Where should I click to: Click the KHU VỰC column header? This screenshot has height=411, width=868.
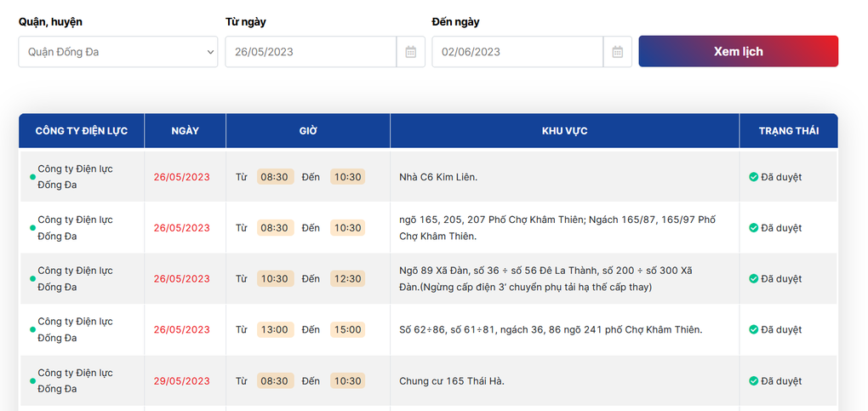pos(565,131)
